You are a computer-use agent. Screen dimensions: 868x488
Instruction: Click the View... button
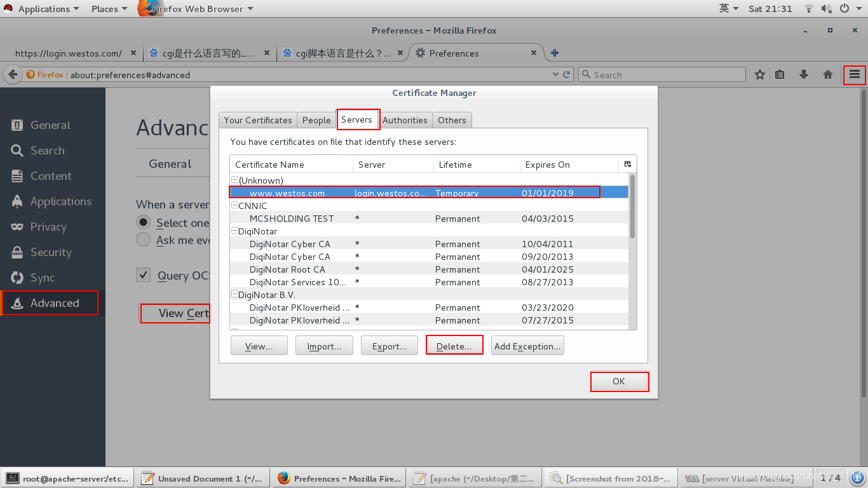[259, 346]
